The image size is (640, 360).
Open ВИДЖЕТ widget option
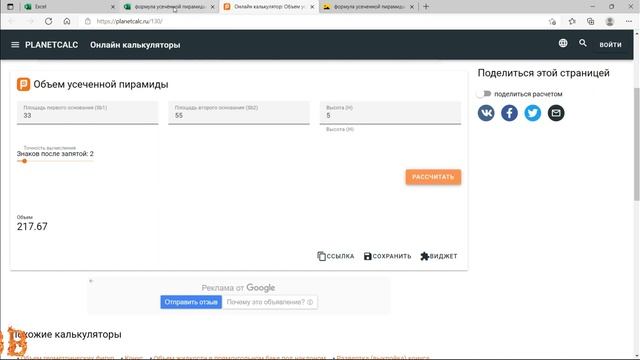click(x=439, y=256)
